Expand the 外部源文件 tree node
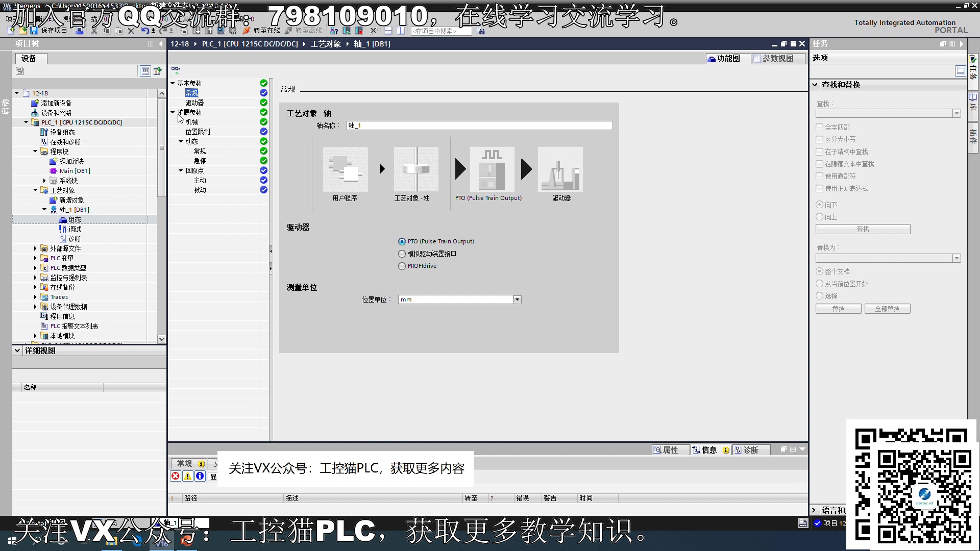The width and height of the screenshot is (980, 551). coord(35,248)
